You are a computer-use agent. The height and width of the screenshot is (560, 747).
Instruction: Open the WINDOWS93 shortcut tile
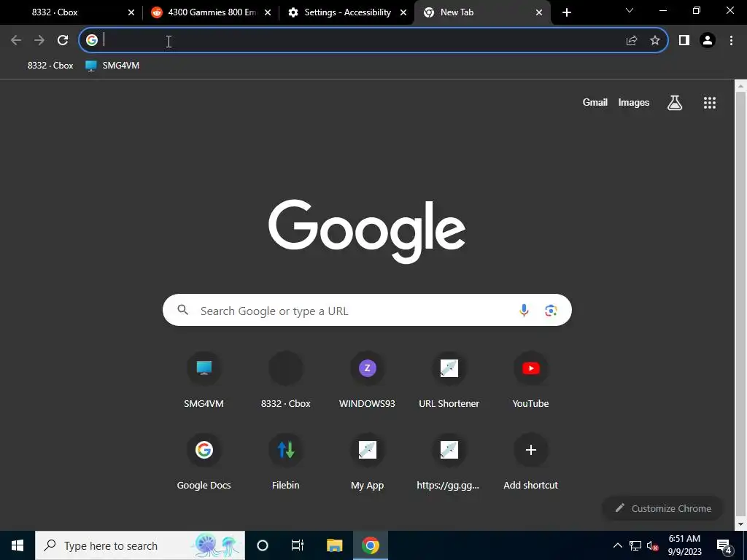coord(368,381)
